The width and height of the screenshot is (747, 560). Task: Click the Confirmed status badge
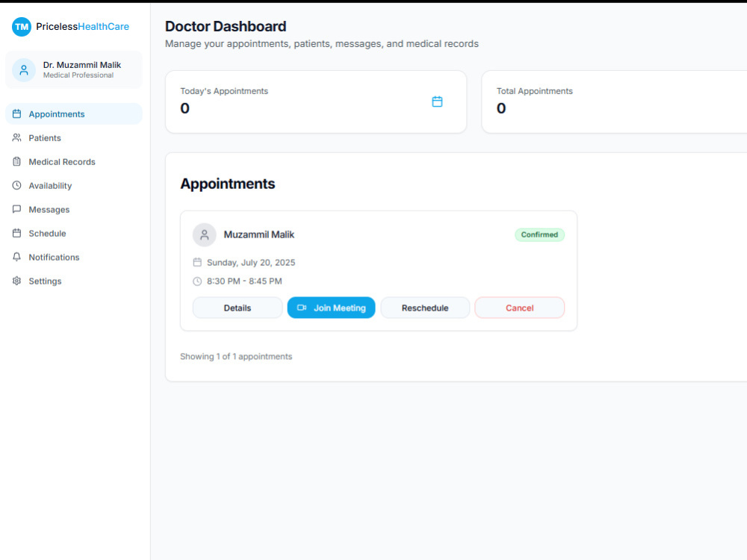539,234
